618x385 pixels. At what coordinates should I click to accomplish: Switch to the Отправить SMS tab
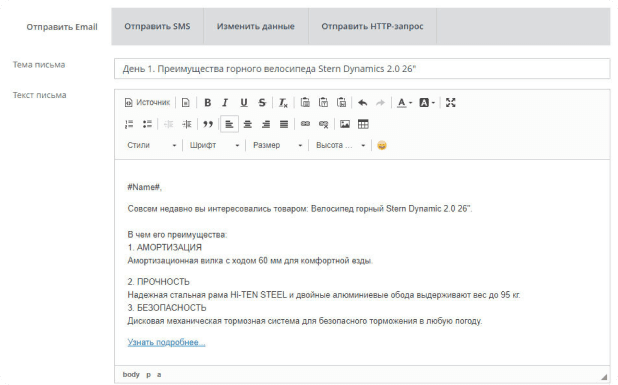pos(157,26)
